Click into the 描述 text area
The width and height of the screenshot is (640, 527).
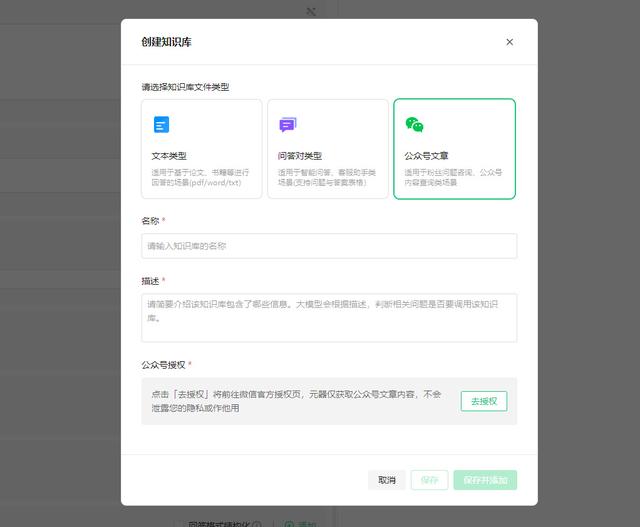coord(329,317)
